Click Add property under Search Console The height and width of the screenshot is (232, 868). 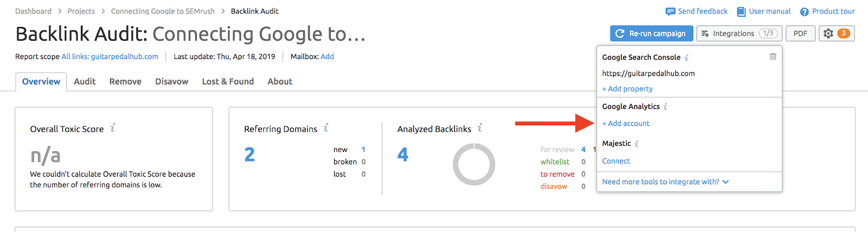628,89
